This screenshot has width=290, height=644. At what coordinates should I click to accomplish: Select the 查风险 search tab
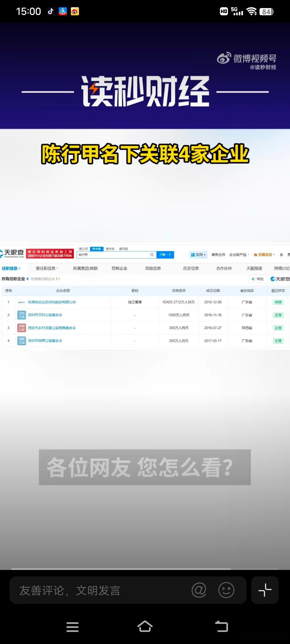(124, 249)
